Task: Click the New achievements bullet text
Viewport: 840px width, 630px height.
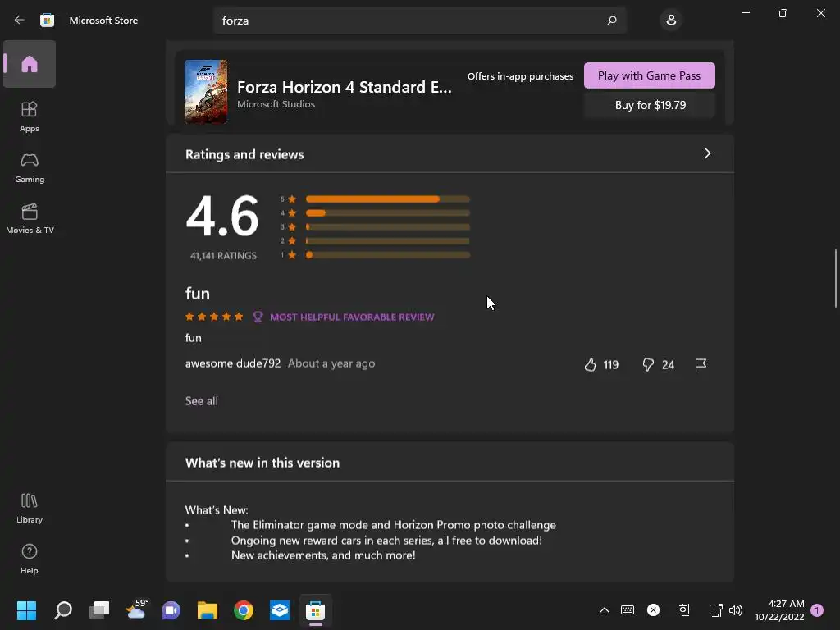Action: tap(323, 555)
